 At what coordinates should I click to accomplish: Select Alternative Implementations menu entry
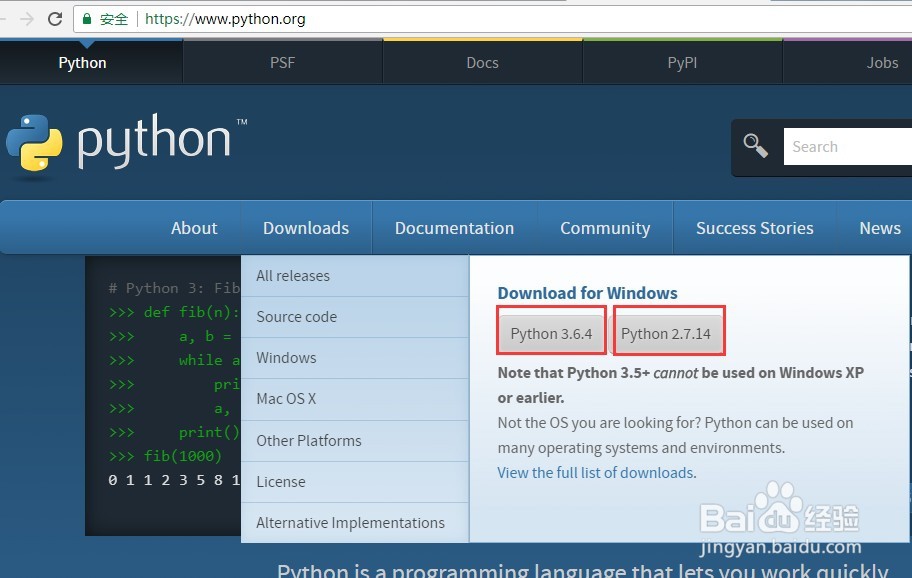click(x=355, y=523)
